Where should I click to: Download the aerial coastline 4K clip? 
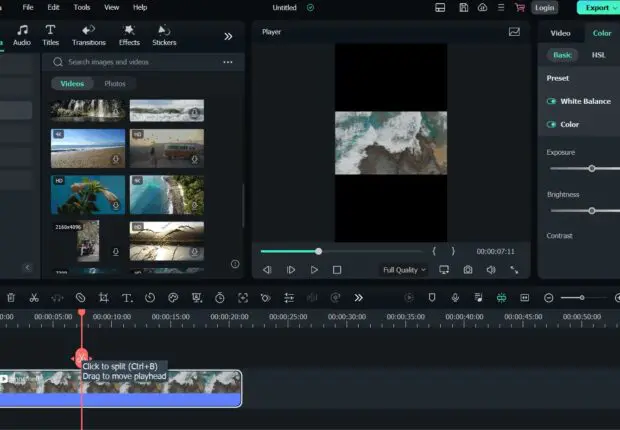[195, 205]
